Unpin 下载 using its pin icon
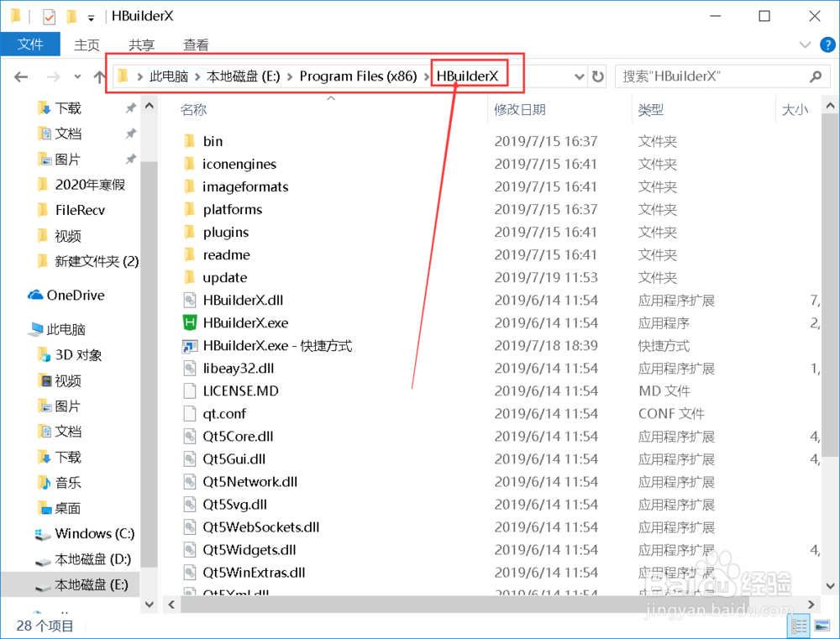840x639 pixels. pos(131,107)
